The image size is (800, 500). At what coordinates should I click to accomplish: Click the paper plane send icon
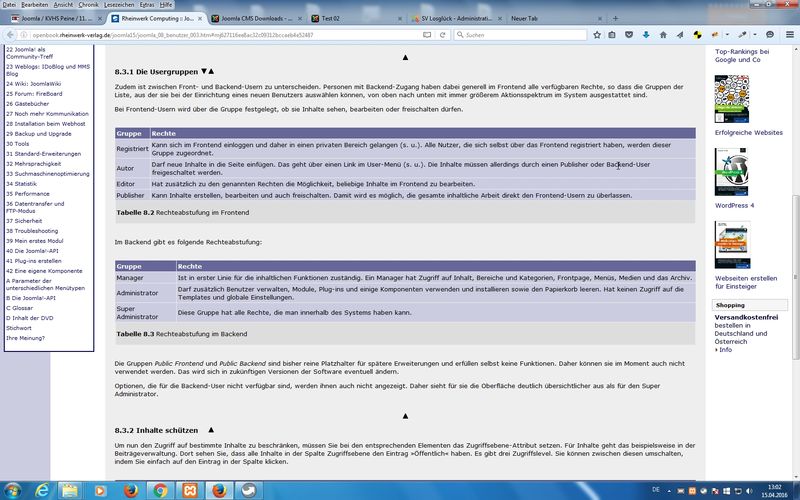(x=680, y=35)
